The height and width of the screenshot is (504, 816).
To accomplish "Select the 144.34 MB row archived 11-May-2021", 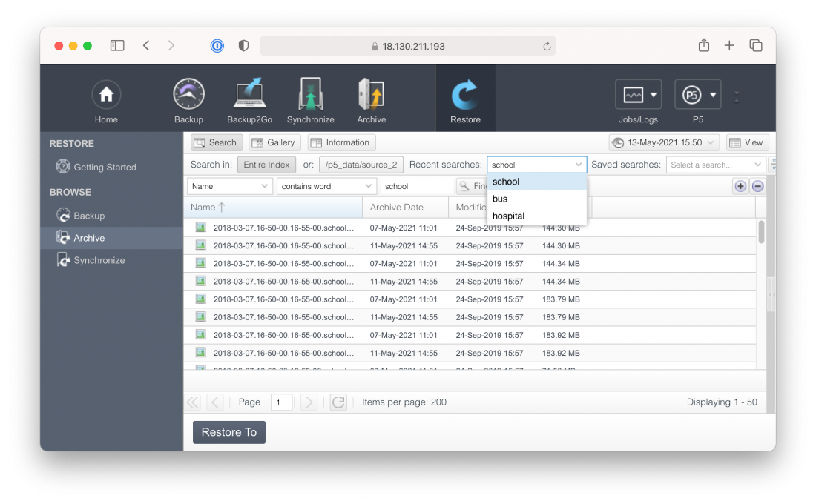I will pyautogui.click(x=470, y=282).
